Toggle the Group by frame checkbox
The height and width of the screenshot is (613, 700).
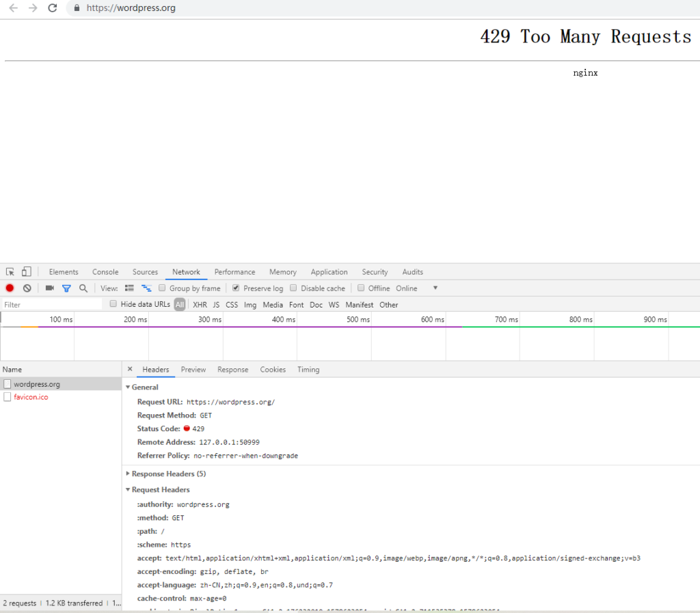[162, 288]
